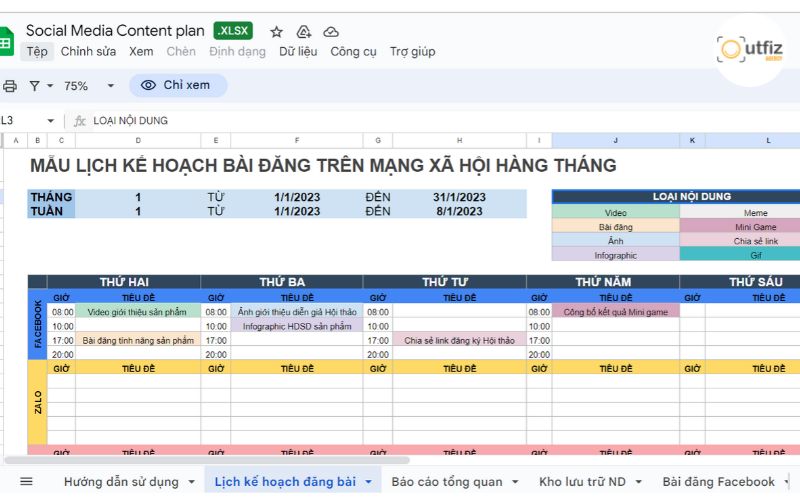Open the Chỉnh sửa menu
The height and width of the screenshot is (500, 800).
coord(88,52)
